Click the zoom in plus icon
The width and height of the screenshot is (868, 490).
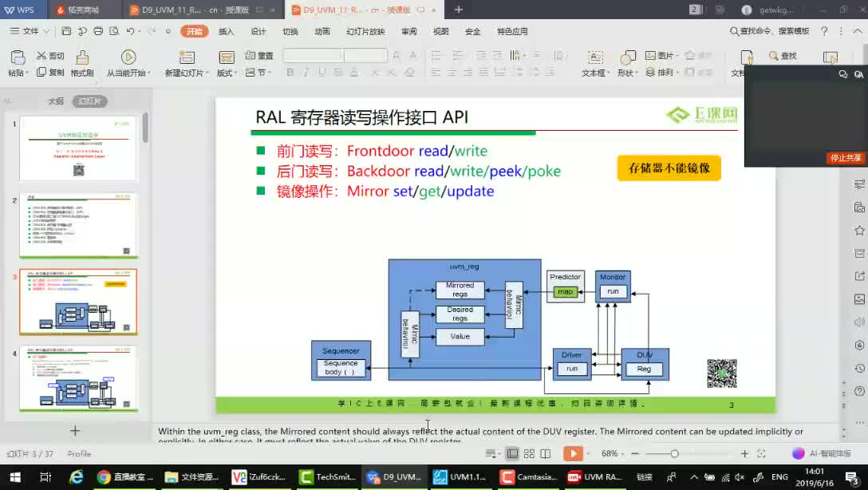(x=744, y=453)
